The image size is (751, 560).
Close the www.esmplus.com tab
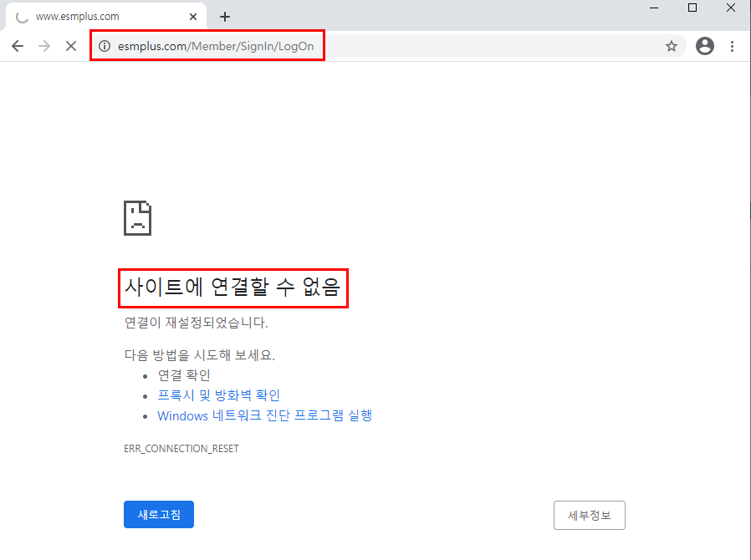(x=193, y=17)
